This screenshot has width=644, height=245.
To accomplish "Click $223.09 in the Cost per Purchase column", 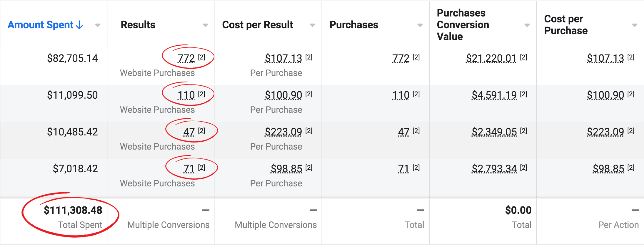I will 605,132.
